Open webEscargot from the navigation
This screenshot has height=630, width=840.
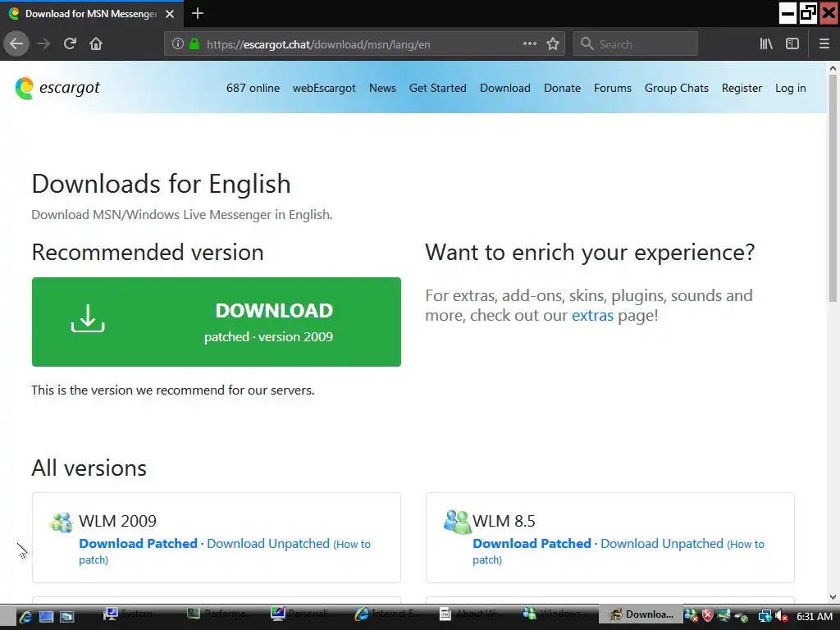pos(324,88)
